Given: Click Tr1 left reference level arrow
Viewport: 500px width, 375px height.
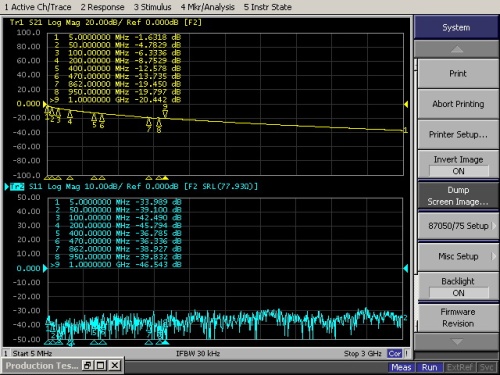Looking at the screenshot, I should pyautogui.click(x=45, y=104).
